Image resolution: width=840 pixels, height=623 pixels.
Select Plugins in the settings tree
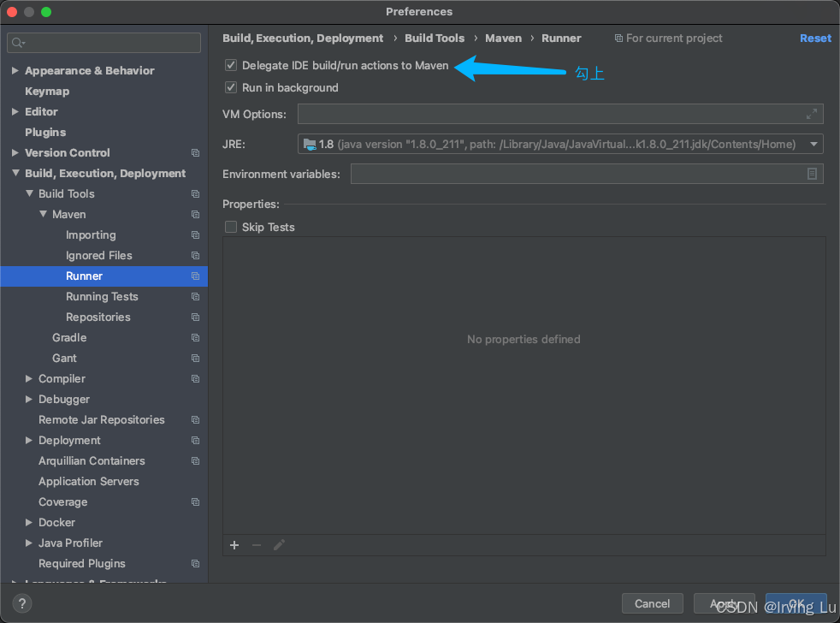click(45, 132)
